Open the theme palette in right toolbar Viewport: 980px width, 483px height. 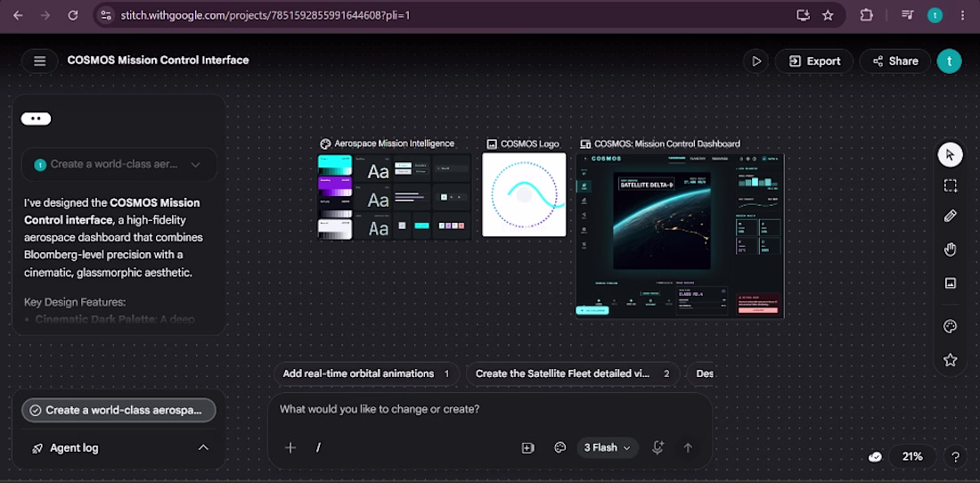(x=950, y=327)
